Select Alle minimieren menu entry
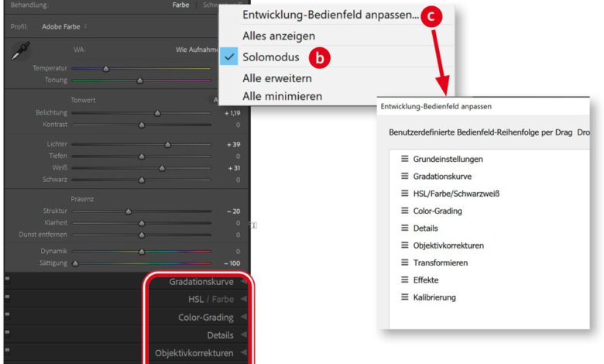 [x=283, y=96]
